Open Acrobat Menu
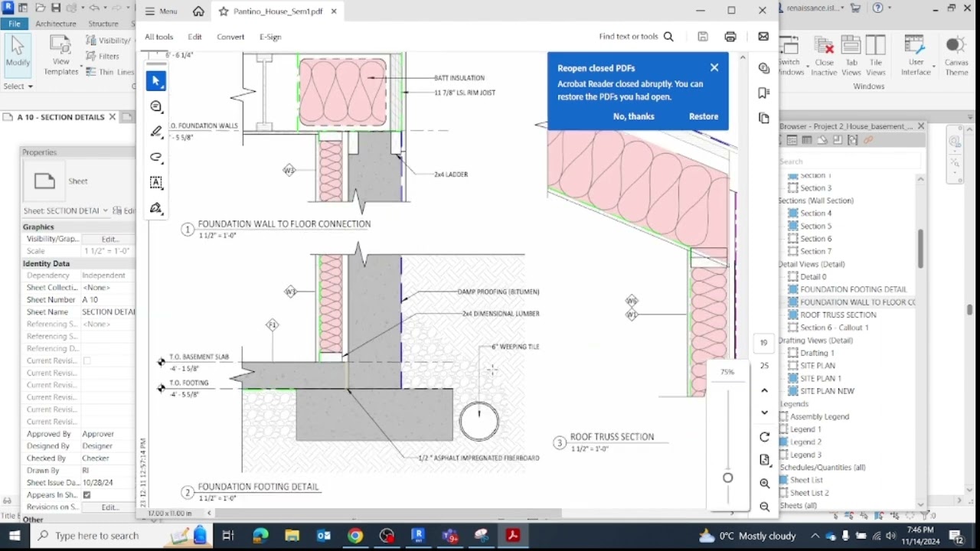The image size is (980, 551). pyautogui.click(x=162, y=11)
